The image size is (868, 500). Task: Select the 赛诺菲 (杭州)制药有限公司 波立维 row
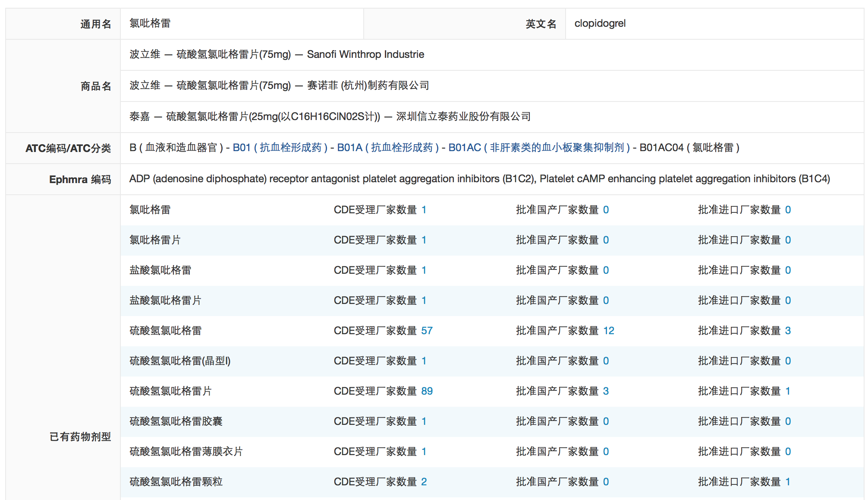[x=492, y=86]
